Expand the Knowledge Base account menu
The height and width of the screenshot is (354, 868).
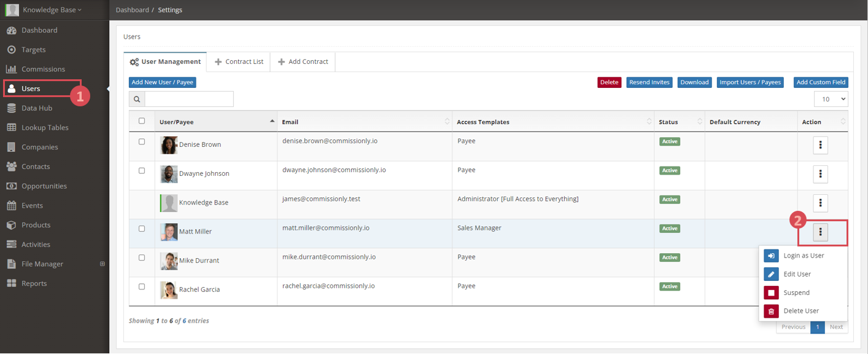[x=52, y=10]
